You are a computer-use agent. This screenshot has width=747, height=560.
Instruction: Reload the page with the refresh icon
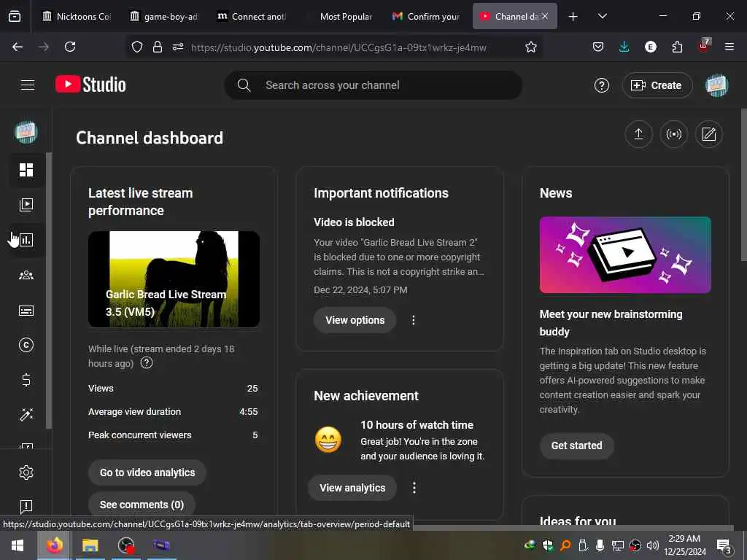pos(70,47)
